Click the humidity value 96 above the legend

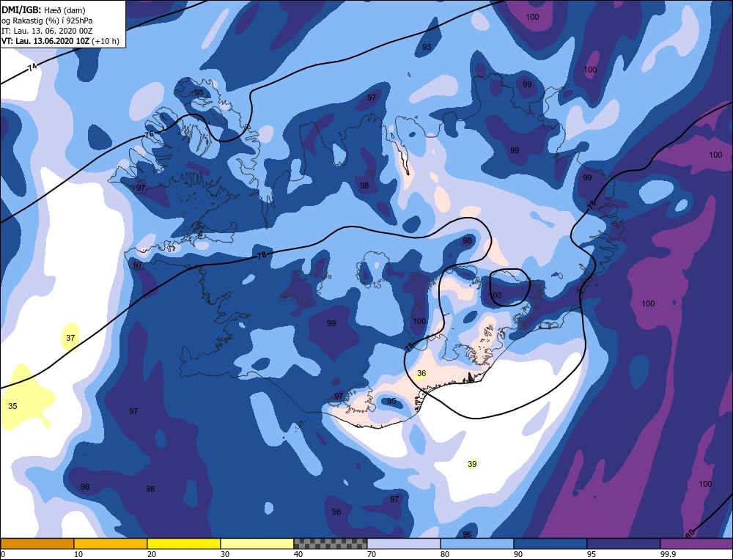(x=467, y=534)
